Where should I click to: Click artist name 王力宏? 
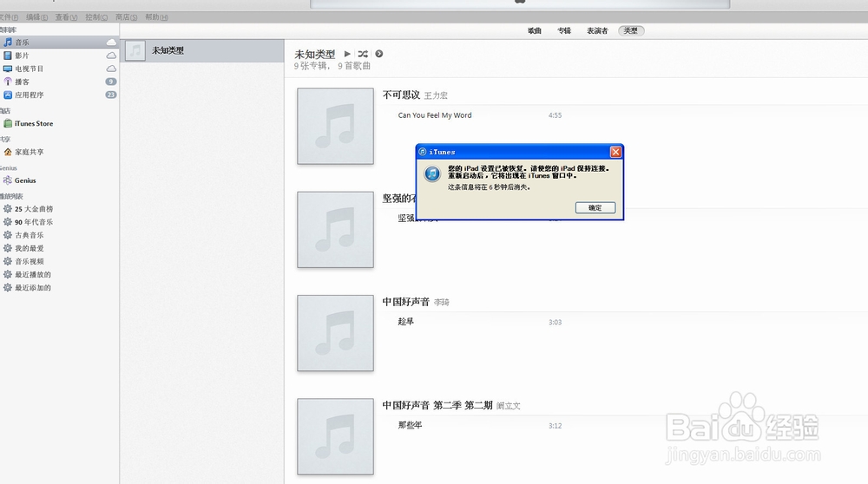(x=436, y=95)
